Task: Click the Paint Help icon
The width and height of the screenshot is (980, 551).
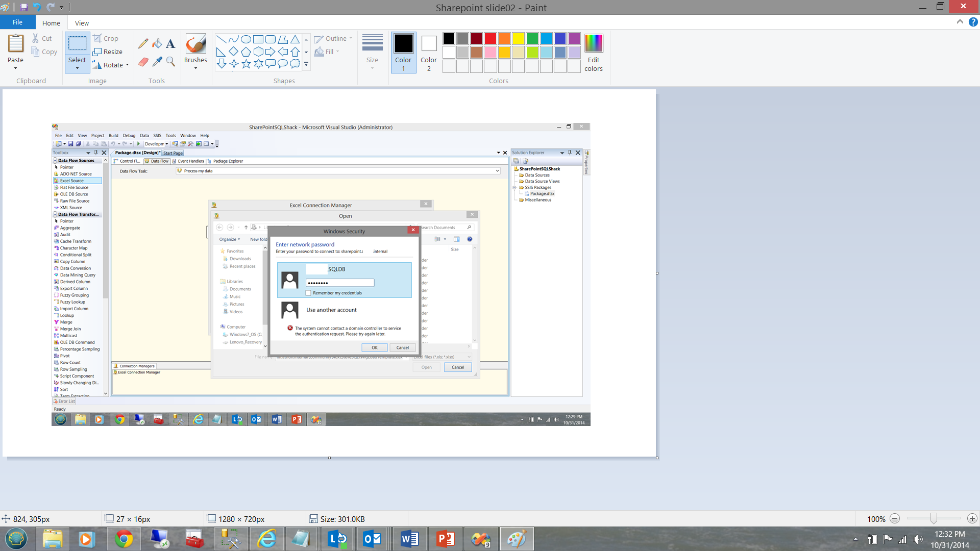Action: pyautogui.click(x=973, y=22)
